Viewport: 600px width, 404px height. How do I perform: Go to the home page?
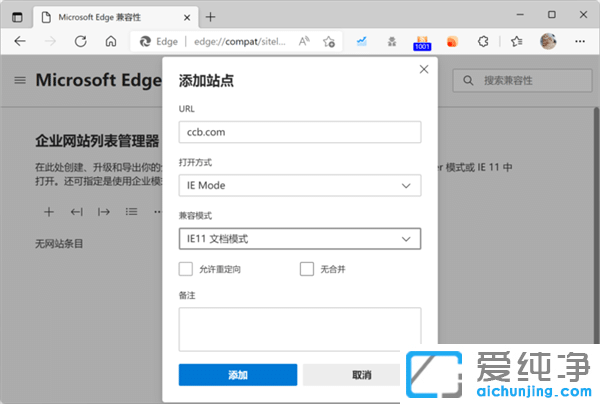tap(111, 41)
